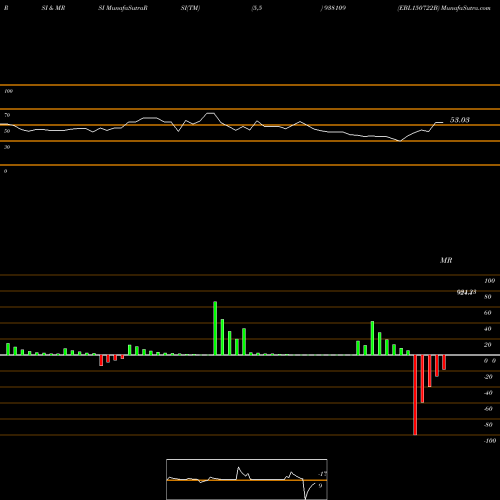Image resolution: width=500 pixels, height=500 pixels.
Task: Click the MR axis label 40
Action: tap(488, 329)
